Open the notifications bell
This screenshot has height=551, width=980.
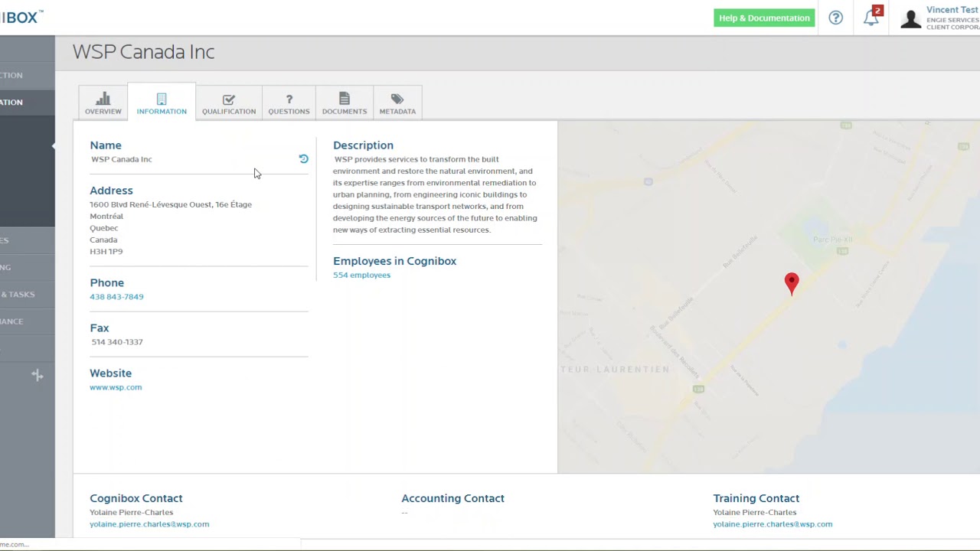[871, 18]
